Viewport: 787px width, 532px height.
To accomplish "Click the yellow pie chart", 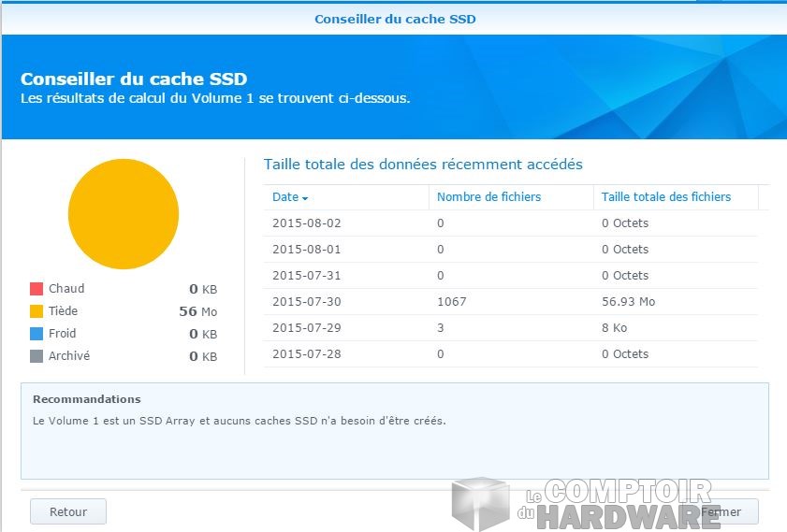I will click(x=124, y=214).
